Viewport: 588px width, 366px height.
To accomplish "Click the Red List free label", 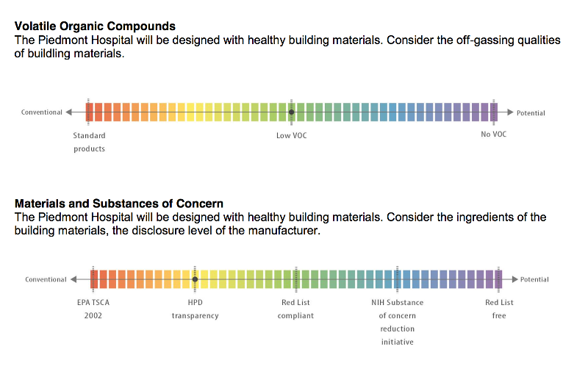I will coord(499,309).
